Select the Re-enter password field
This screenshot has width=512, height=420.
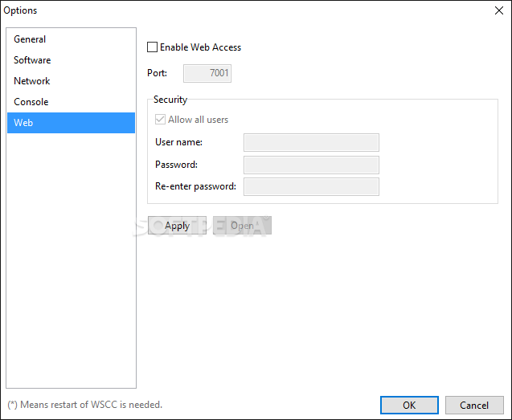coord(311,186)
